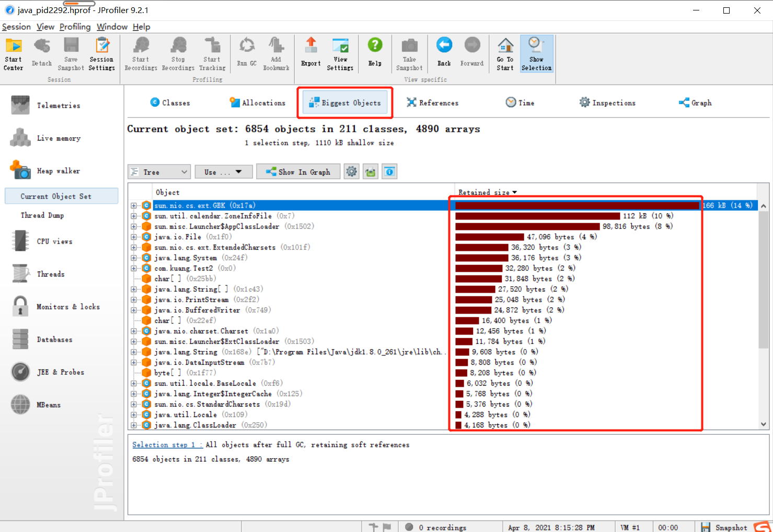Switch to the Classes view tab
Screen dimensions: 773x532
coord(170,103)
